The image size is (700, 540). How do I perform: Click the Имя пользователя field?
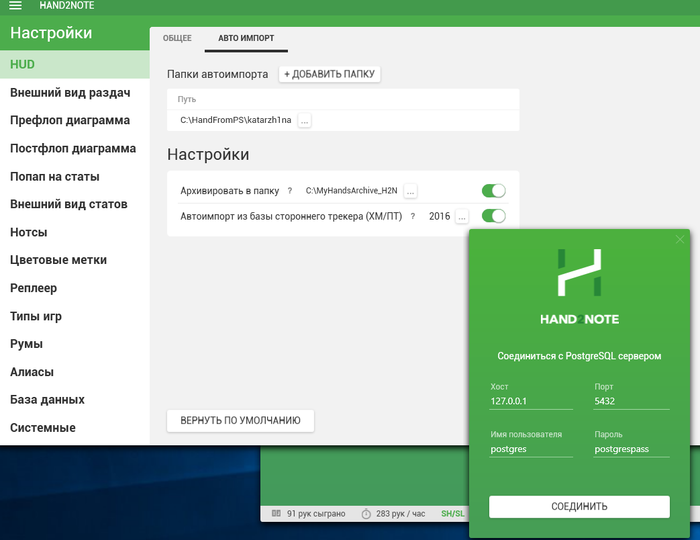tap(531, 449)
